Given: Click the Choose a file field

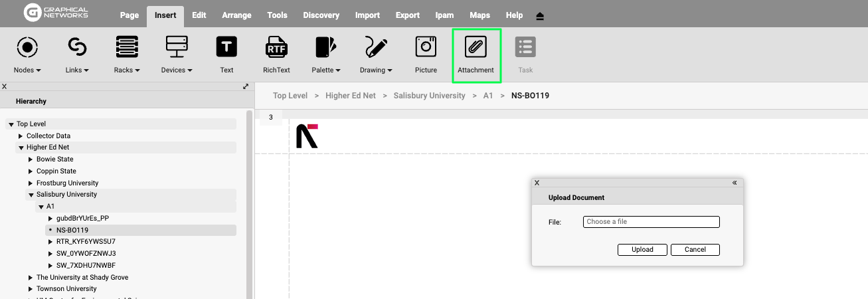Looking at the screenshot, I should coord(651,222).
